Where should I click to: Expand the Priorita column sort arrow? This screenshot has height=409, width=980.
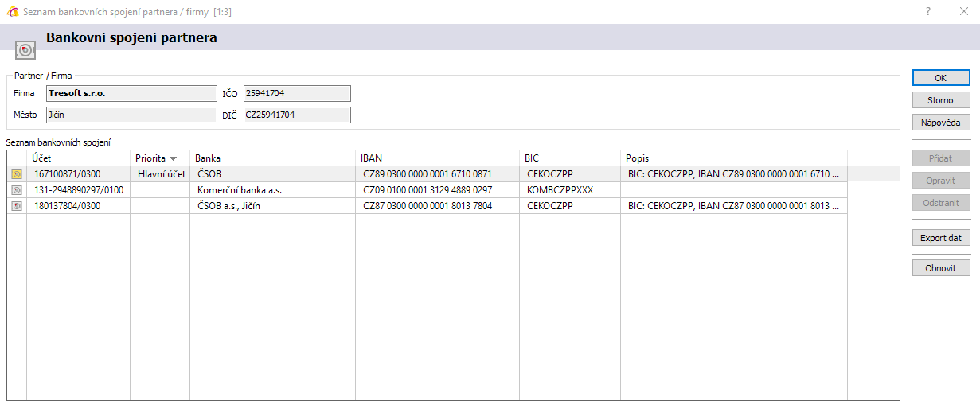tap(173, 158)
